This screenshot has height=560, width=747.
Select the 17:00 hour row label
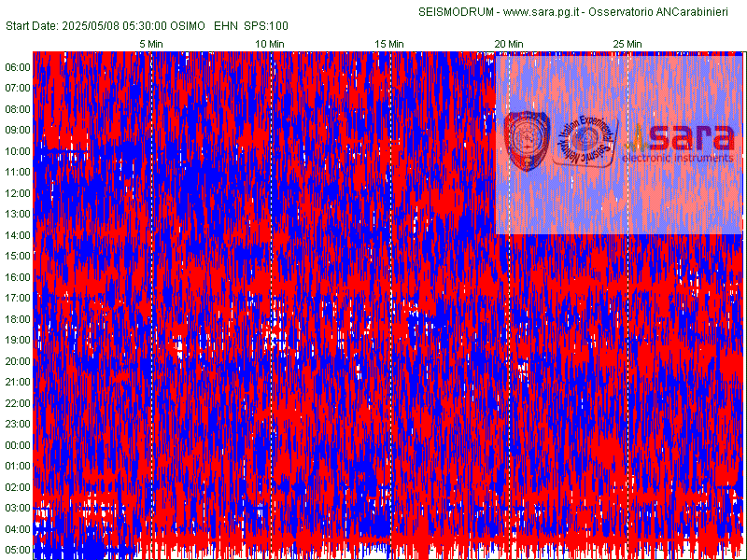pos(18,298)
